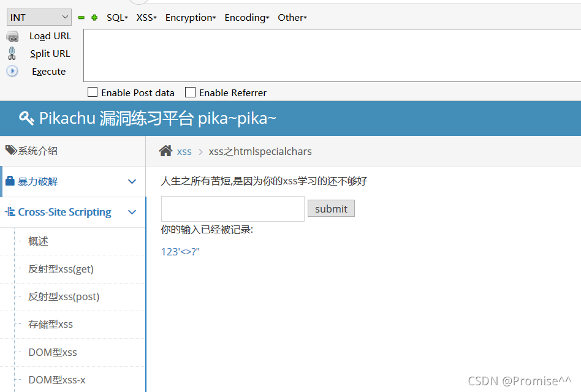Expand the 暴力破解 chevron
The image size is (581, 392).
132,181
